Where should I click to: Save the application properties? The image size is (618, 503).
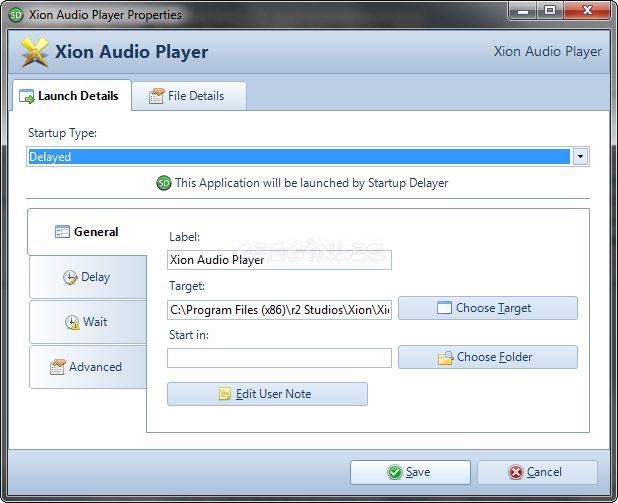point(410,472)
